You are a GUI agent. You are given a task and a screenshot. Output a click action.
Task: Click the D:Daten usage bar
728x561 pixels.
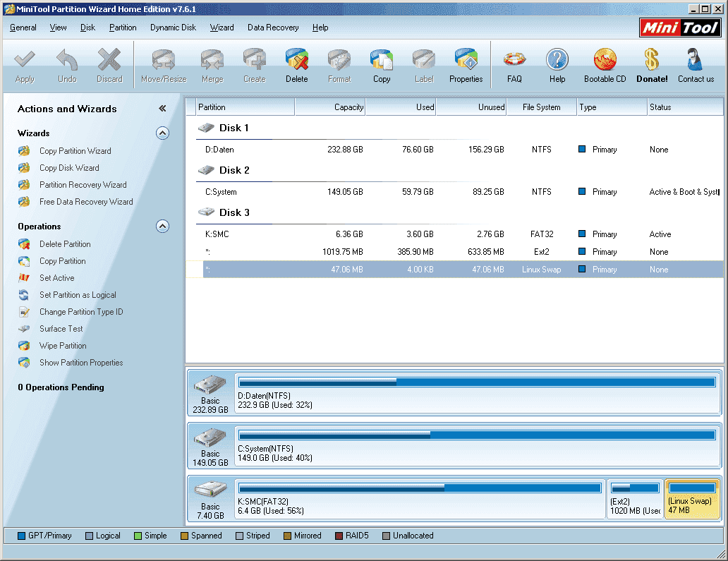[477, 382]
